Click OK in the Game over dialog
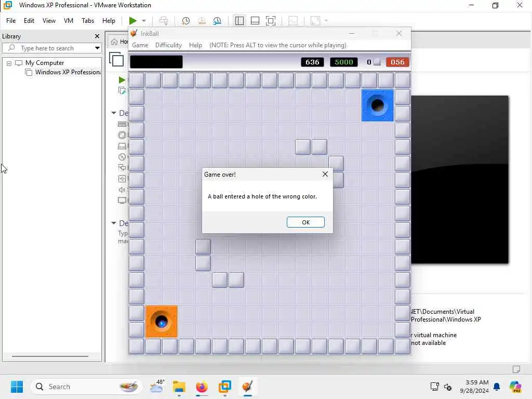The height and width of the screenshot is (399, 532). click(x=305, y=222)
